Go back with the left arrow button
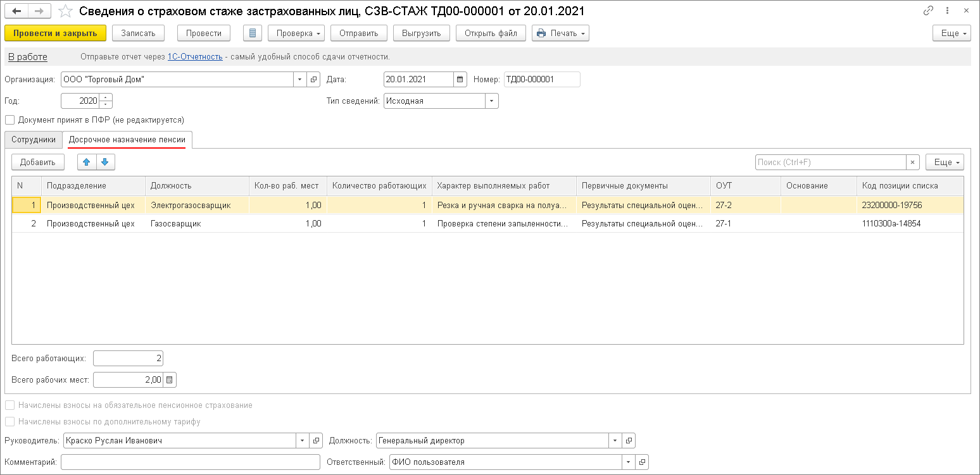This screenshot has width=980, height=475. click(x=16, y=11)
